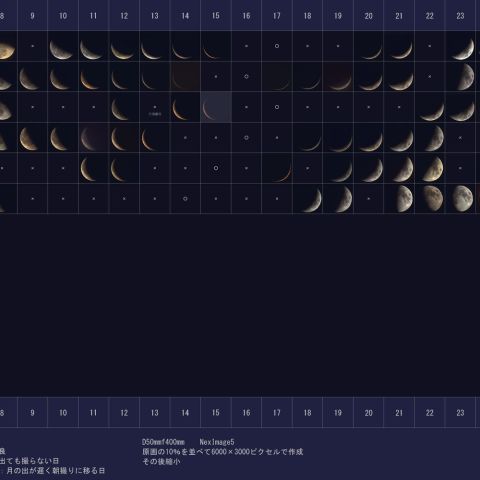Click the top header cell labeled 15
This screenshot has height=480, width=480.
pos(216,15)
